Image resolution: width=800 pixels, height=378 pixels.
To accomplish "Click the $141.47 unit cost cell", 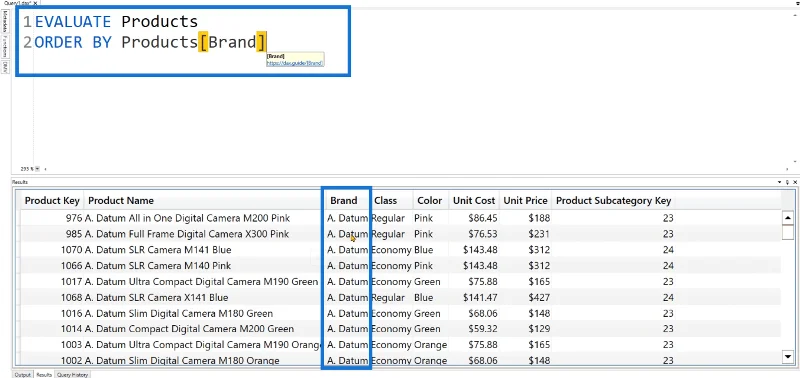I will [474, 297].
